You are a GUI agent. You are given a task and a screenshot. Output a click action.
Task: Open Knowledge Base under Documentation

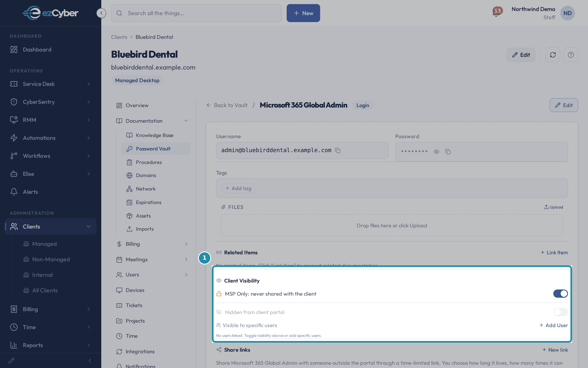(156, 135)
